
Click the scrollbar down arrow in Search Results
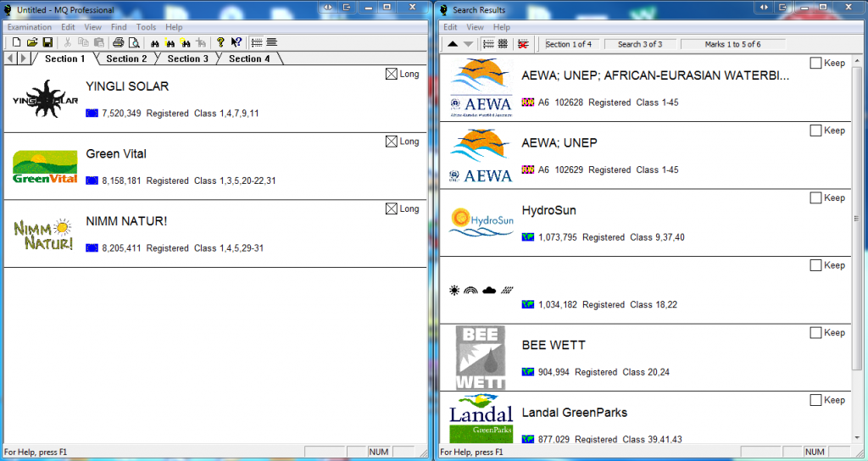858,438
